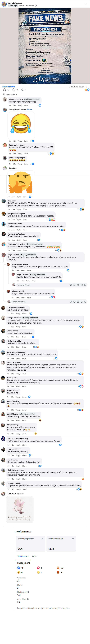Open the emoji picker in the lower Reply as Petros box
The height and width of the screenshot is (644, 90).
(74, 302)
